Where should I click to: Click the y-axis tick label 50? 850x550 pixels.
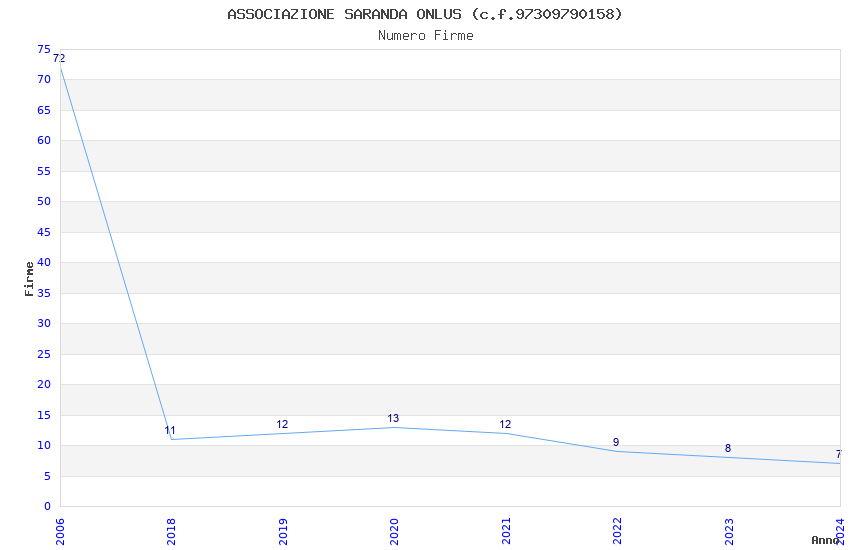point(44,201)
